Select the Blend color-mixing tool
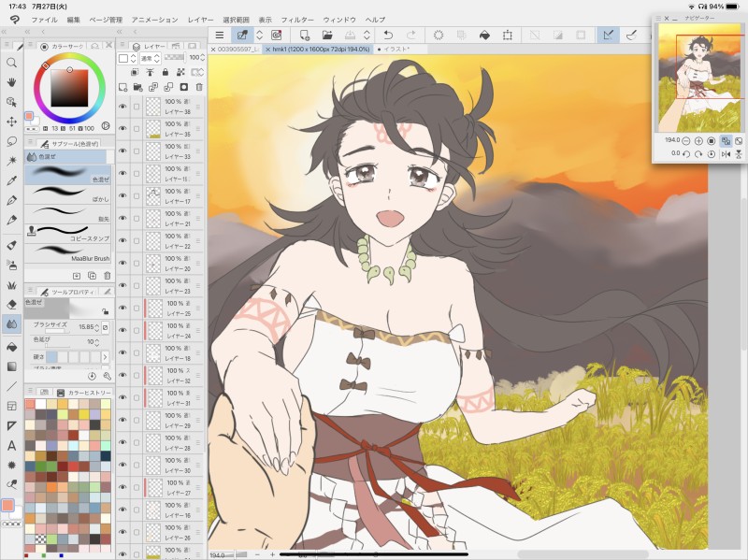 [x=11, y=323]
